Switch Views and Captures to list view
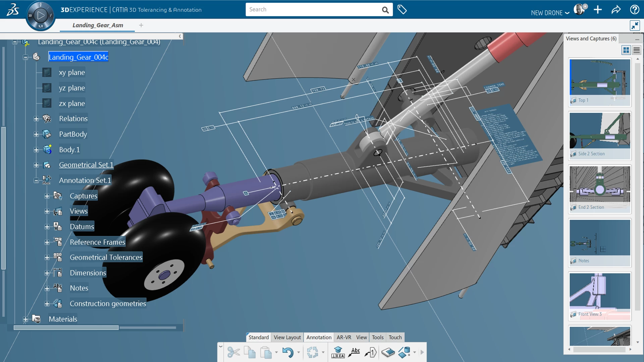Viewport: 644px width, 362px height. 637,50
